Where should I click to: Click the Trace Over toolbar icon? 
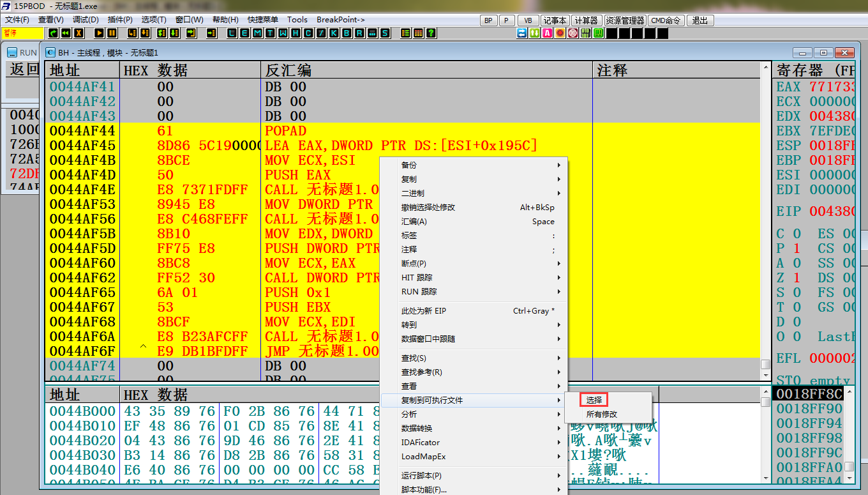(x=174, y=33)
